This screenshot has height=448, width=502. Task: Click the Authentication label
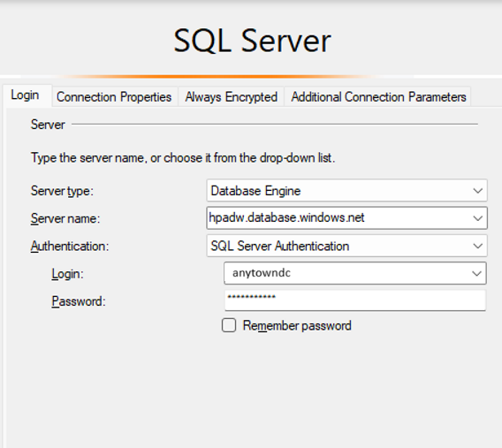point(70,247)
